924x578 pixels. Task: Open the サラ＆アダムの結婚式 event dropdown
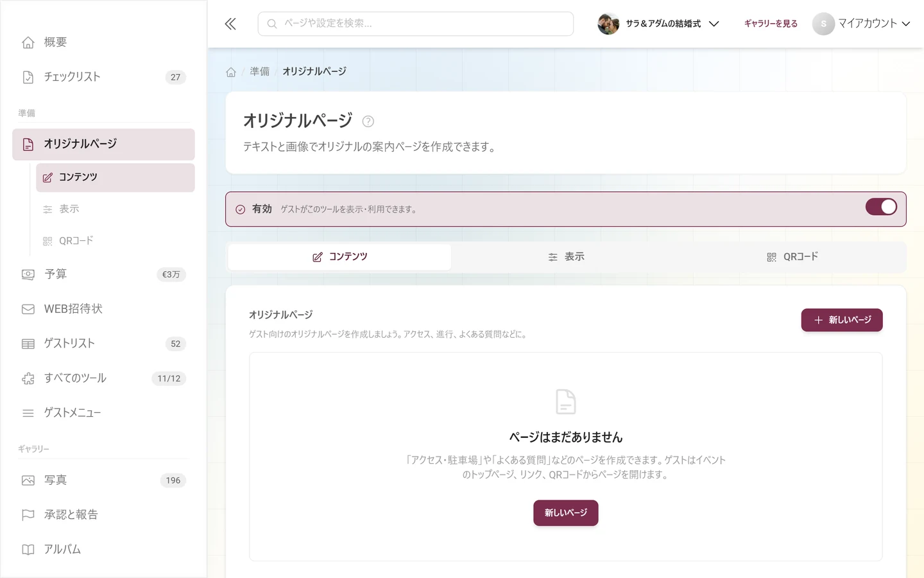658,24
